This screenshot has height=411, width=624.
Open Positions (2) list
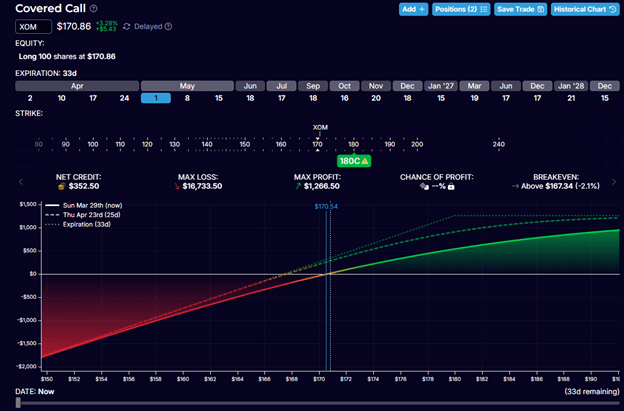pos(461,9)
